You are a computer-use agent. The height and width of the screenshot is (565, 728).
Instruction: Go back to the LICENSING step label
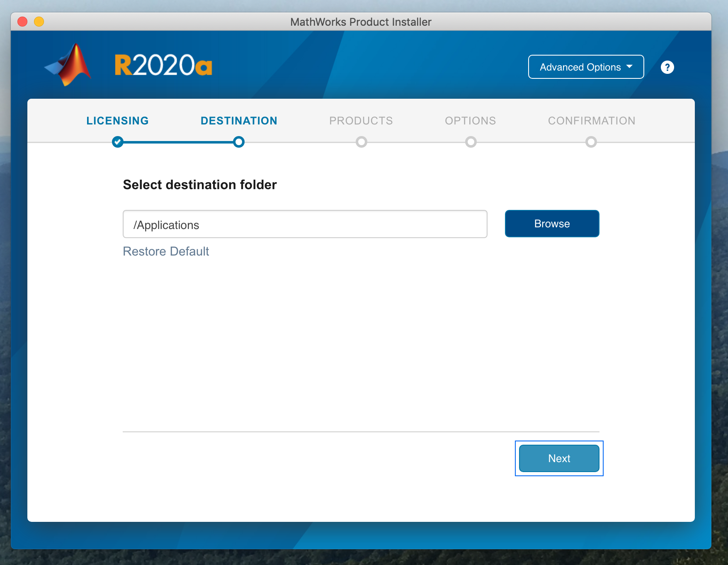(x=118, y=121)
